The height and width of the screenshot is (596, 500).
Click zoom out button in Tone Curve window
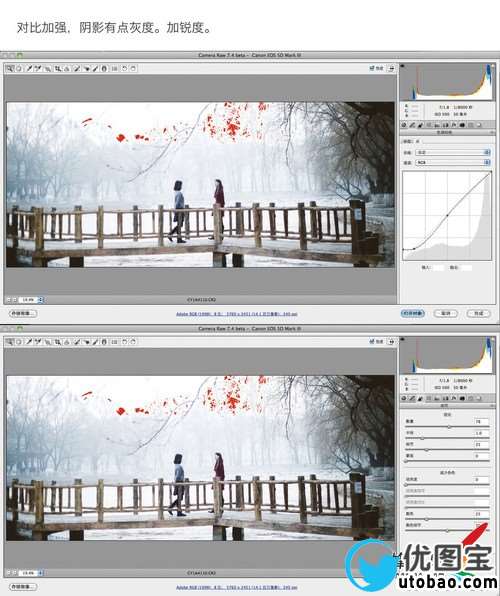point(9,300)
